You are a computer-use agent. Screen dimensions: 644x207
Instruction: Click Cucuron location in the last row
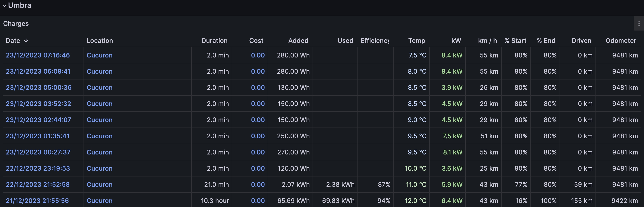coord(99,200)
